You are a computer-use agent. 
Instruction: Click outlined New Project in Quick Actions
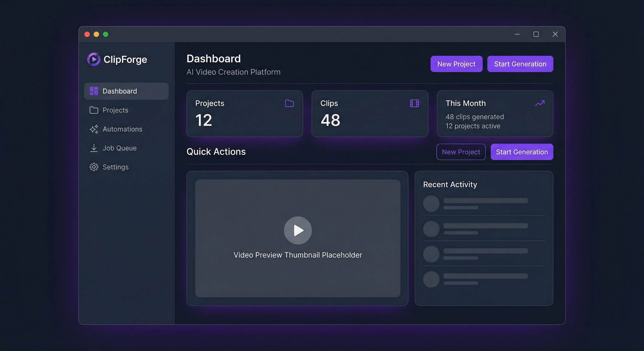(461, 152)
